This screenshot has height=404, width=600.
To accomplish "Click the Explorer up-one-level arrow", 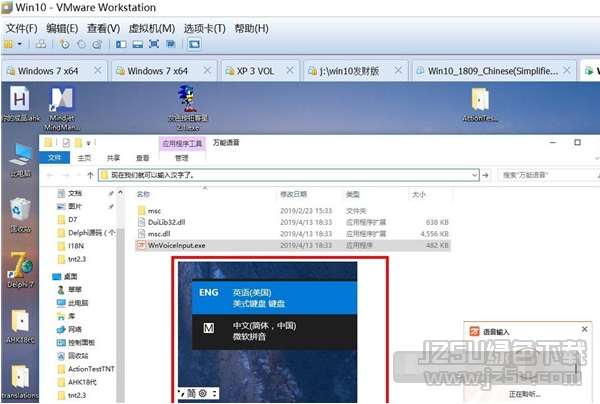I will coord(90,175).
